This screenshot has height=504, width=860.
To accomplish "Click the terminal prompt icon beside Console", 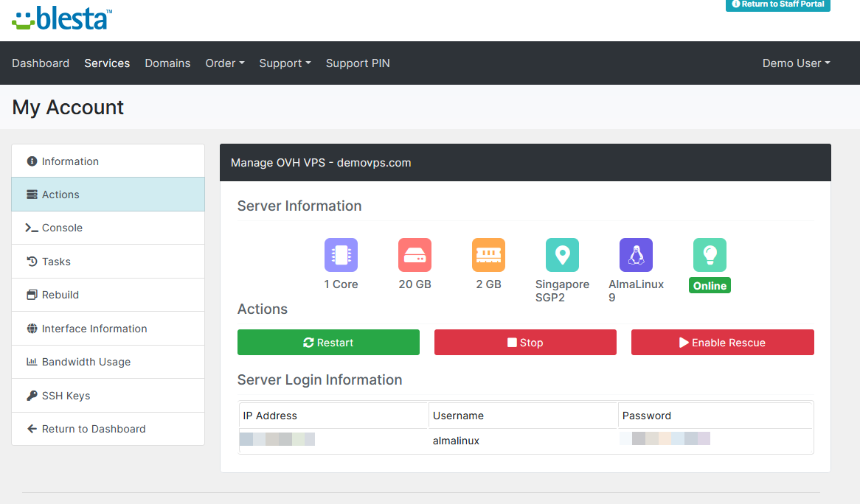I will coord(31,228).
